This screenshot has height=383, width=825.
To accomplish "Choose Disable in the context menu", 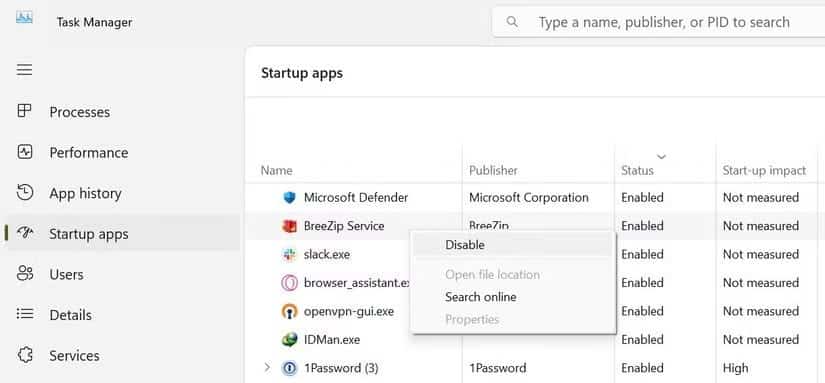I will [465, 245].
